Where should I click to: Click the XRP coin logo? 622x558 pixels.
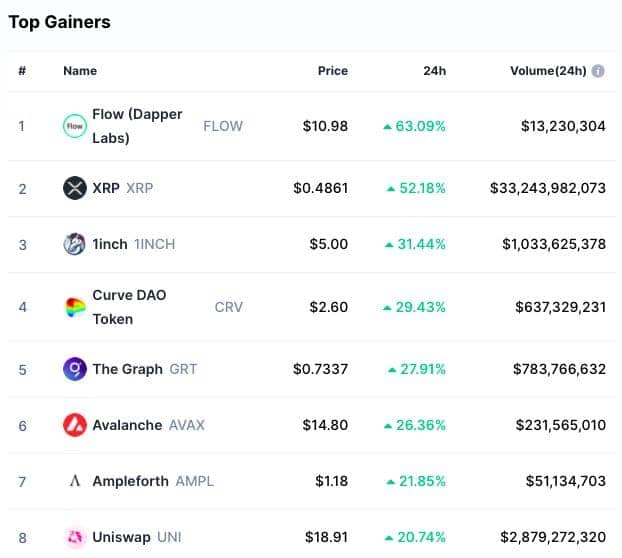coord(75,188)
